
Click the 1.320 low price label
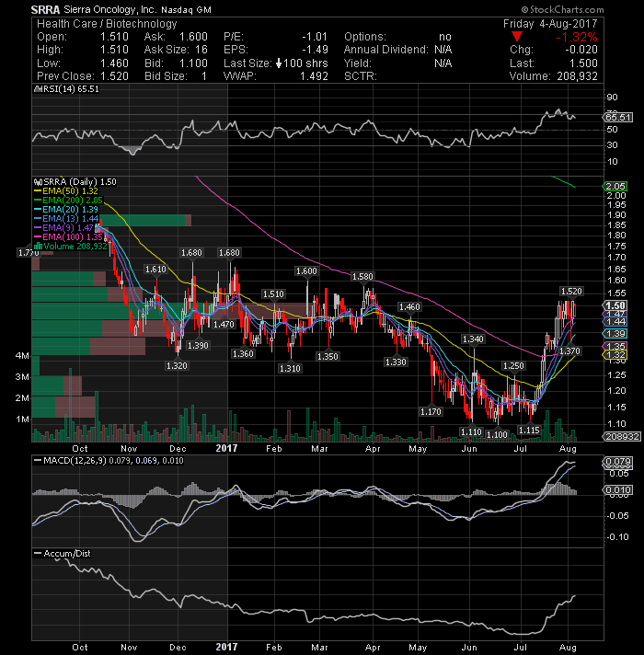177,365
